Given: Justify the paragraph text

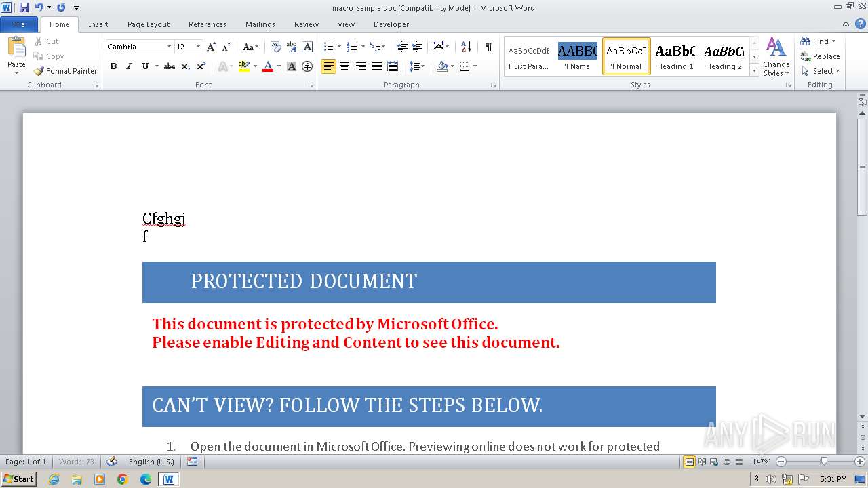Looking at the screenshot, I should [x=377, y=66].
